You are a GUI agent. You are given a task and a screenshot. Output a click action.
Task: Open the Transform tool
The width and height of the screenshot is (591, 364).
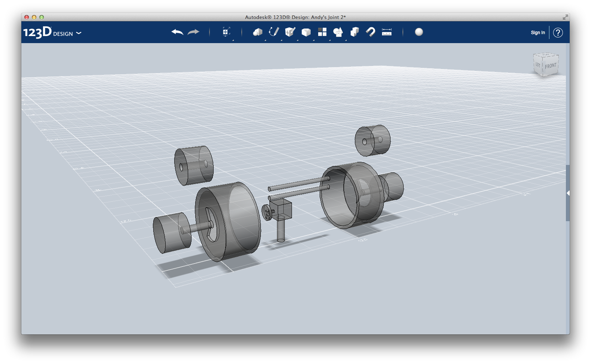click(x=226, y=32)
